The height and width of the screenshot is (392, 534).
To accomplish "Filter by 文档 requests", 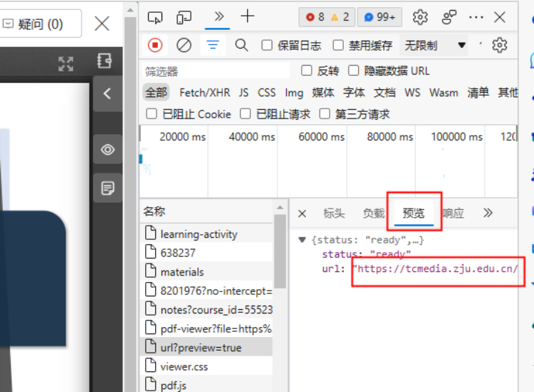I will [x=385, y=93].
